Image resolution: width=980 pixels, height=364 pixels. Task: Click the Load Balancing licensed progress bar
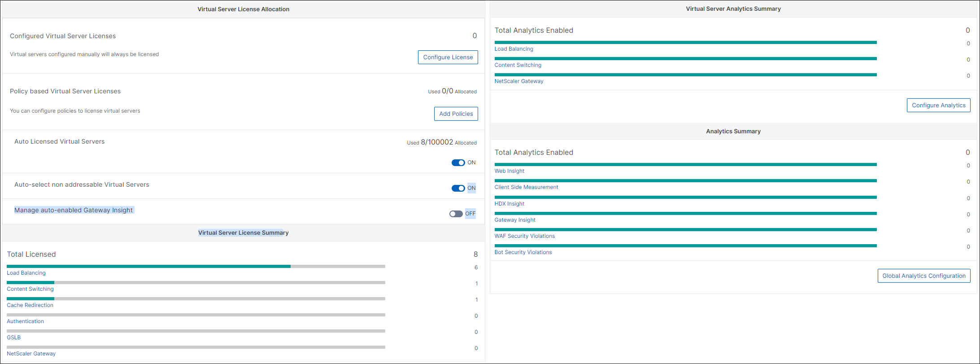(x=196, y=267)
